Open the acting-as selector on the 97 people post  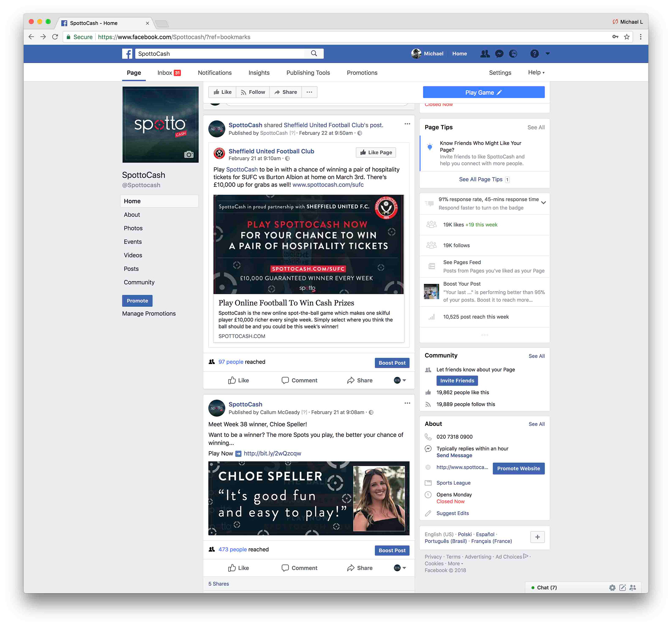(400, 380)
